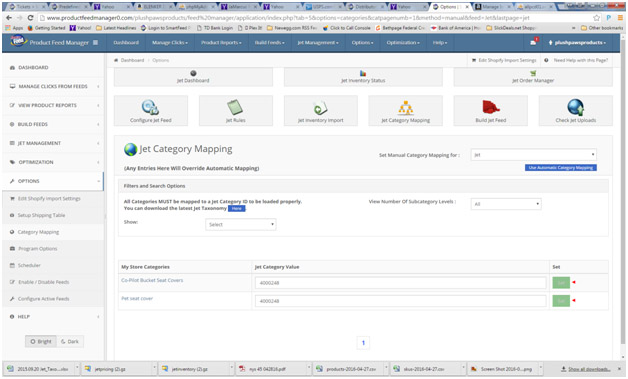Toggle the sidebar hamburger menu icon
The height and width of the screenshot is (379, 628).
click(x=95, y=42)
